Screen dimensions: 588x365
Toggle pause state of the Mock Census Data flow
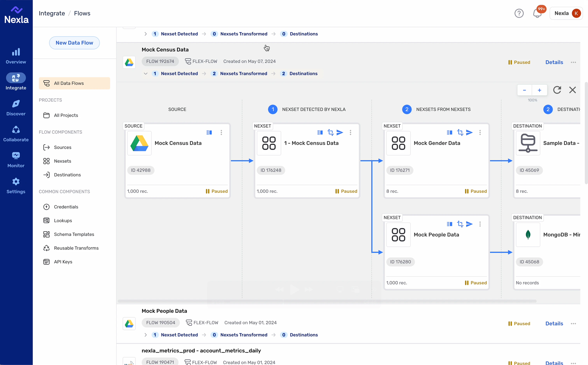[519, 62]
